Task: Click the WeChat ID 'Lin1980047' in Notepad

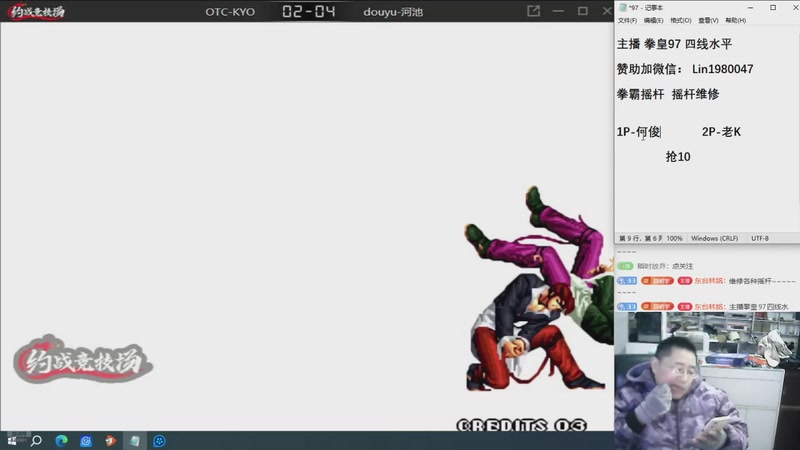Action: pyautogui.click(x=722, y=69)
